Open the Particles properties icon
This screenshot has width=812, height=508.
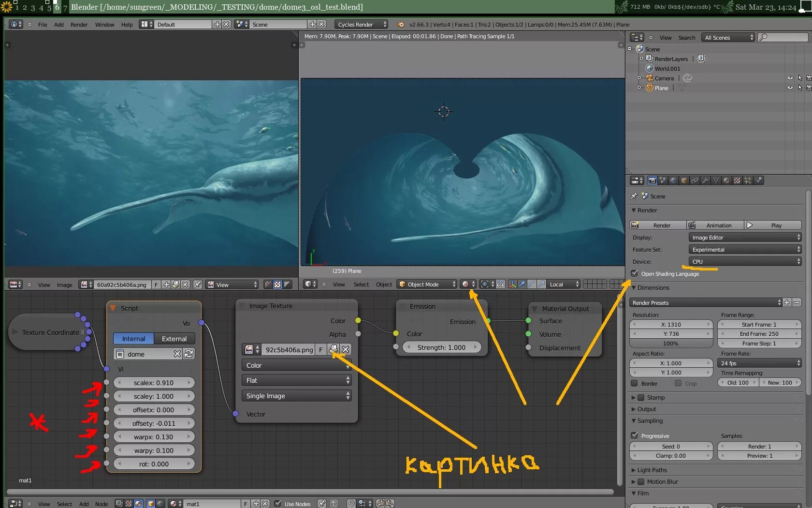pyautogui.click(x=748, y=180)
